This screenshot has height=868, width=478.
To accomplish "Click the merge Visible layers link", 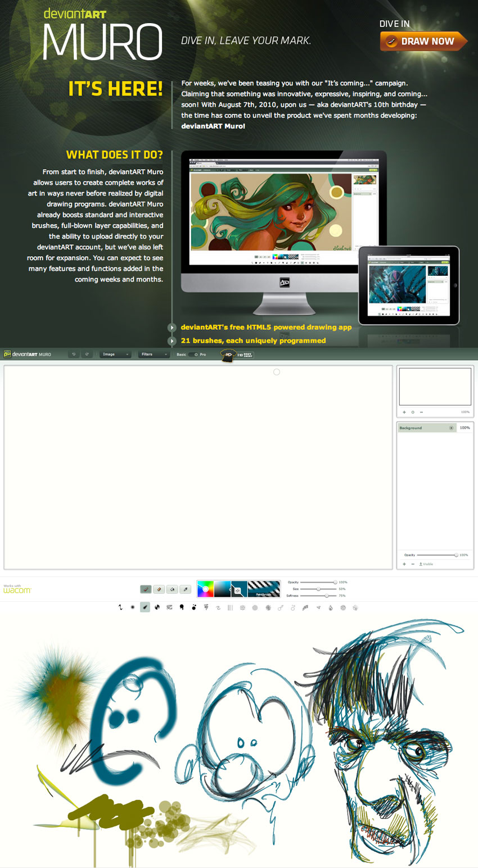I will tap(426, 564).
